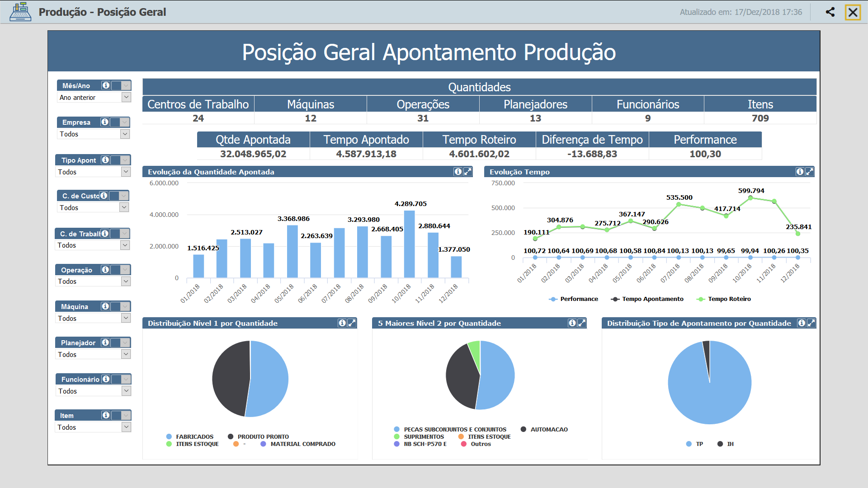Screen dimensions: 868x488
Task: Click the share icon in the header
Action: [x=830, y=12]
